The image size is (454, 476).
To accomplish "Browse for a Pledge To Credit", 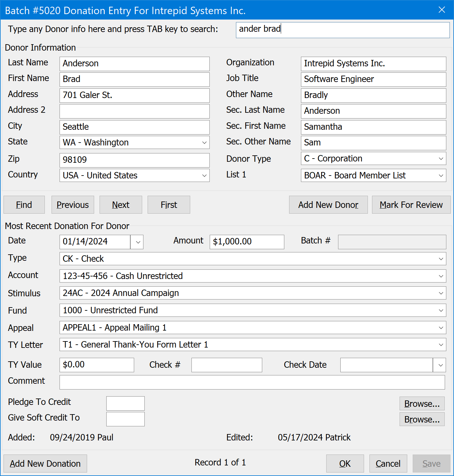I will [422, 403].
